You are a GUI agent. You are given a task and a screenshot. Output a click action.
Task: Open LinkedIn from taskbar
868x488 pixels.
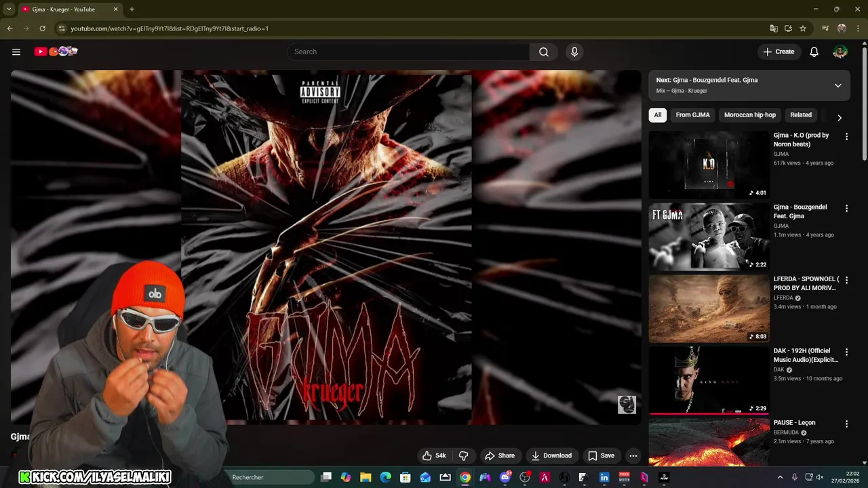[604, 477]
